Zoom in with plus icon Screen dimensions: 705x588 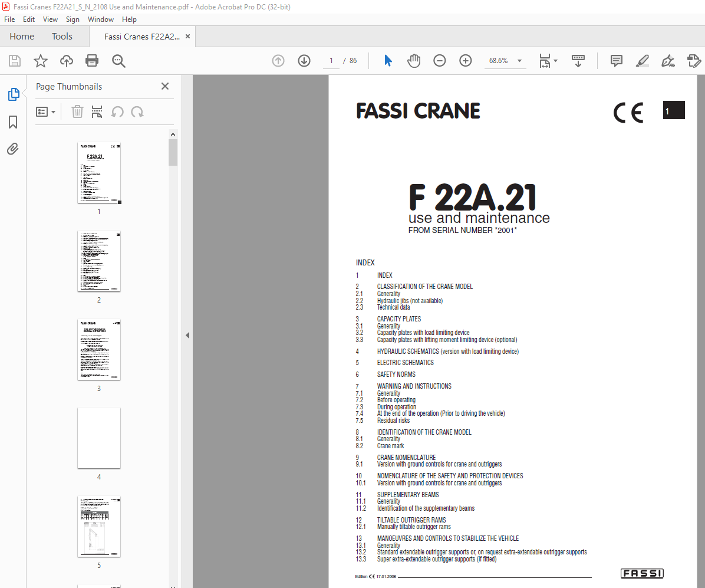465,61
